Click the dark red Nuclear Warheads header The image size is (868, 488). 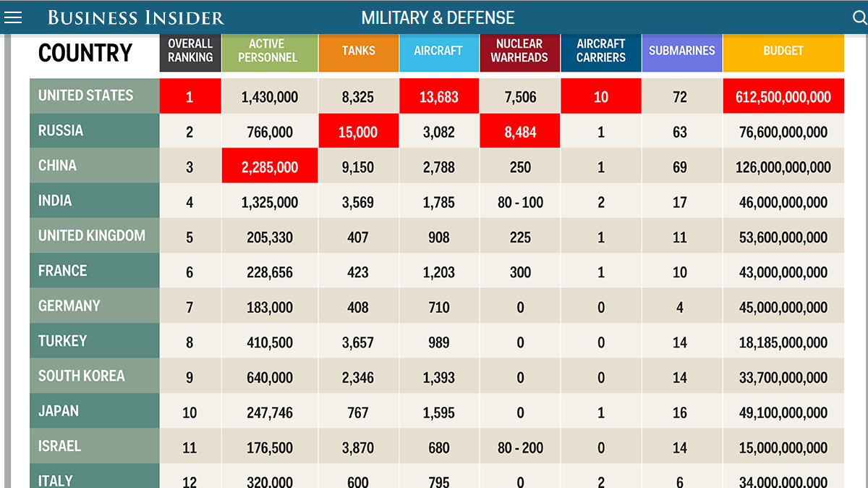[x=519, y=51]
